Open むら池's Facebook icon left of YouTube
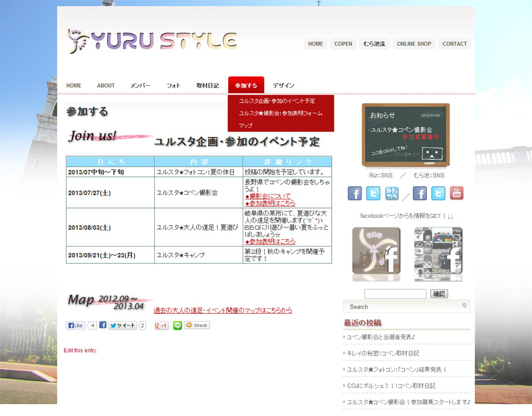Image resolution: width=532 pixels, height=416 pixels. click(420, 193)
